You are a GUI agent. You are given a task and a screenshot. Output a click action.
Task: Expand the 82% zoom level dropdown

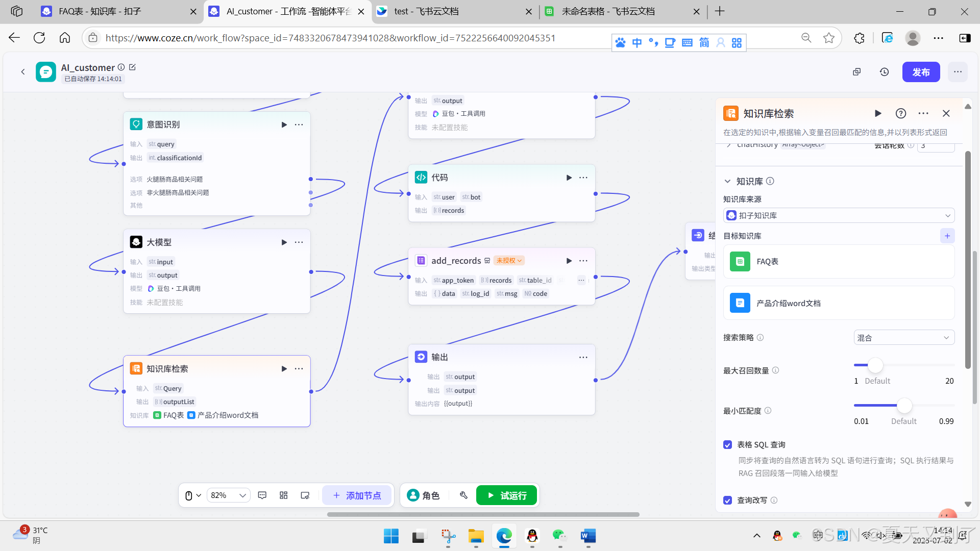pos(228,495)
